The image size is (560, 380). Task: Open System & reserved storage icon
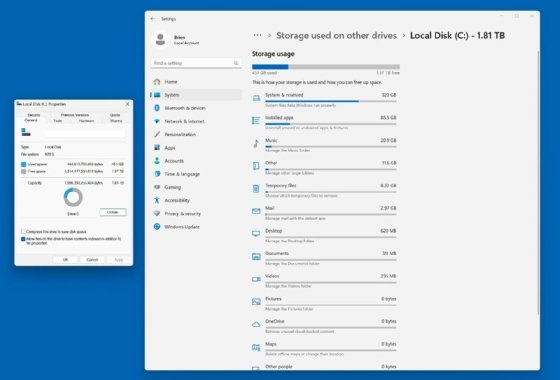tap(256, 98)
